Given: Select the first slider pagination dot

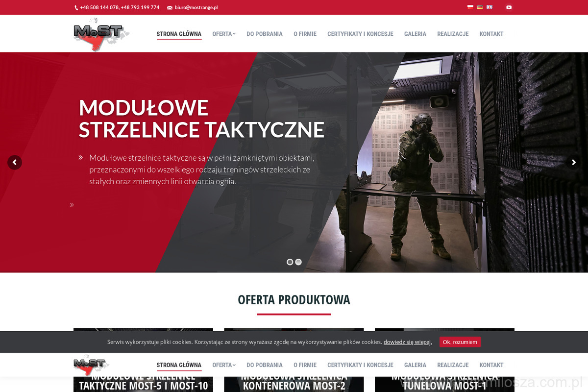Looking at the screenshot, I should 290,262.
